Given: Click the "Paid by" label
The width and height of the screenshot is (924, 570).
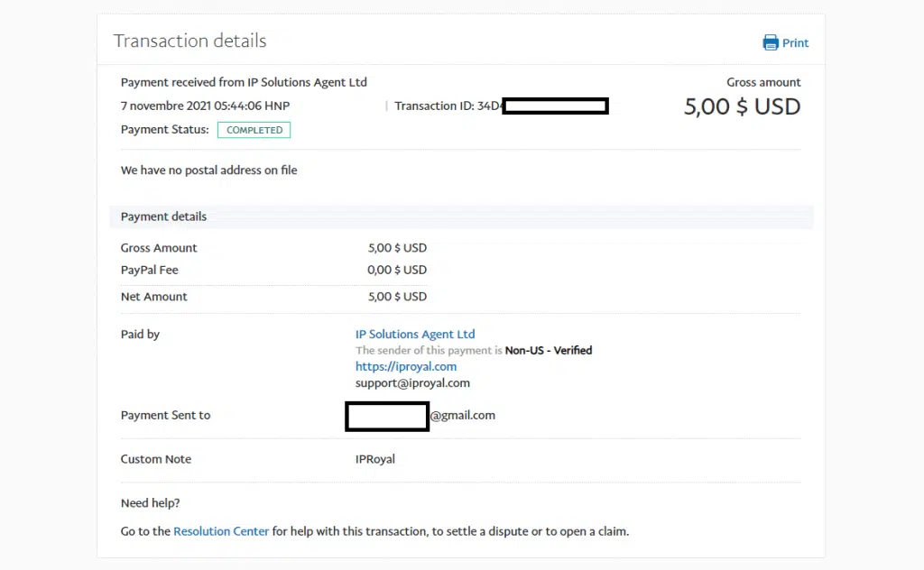Looking at the screenshot, I should coord(140,335).
